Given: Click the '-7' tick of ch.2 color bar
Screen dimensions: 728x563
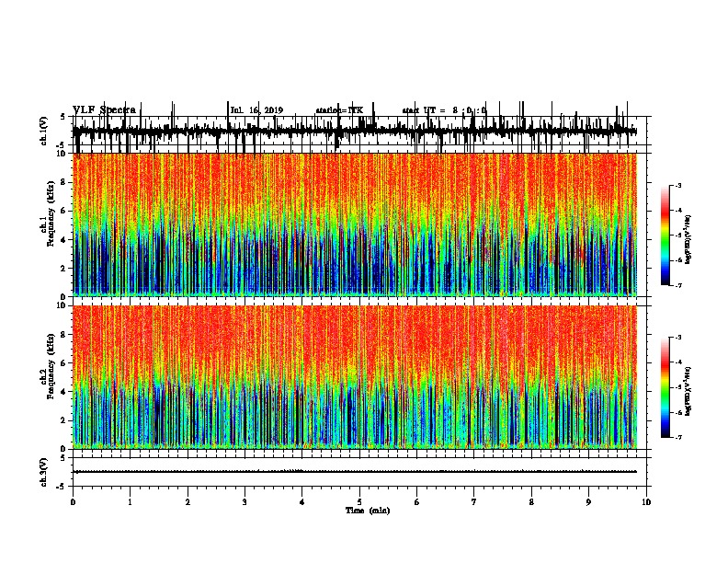Looking at the screenshot, I should tap(678, 437).
